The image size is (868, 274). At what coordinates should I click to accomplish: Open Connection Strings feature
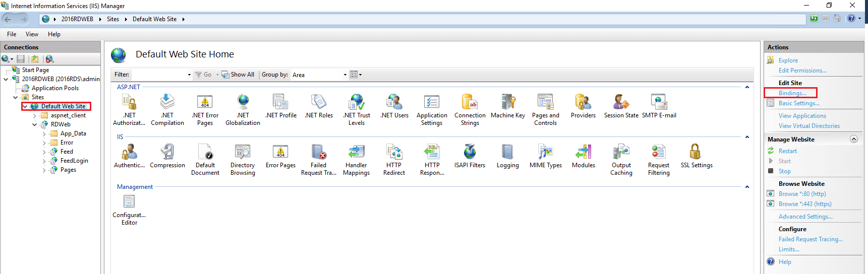coord(470,110)
